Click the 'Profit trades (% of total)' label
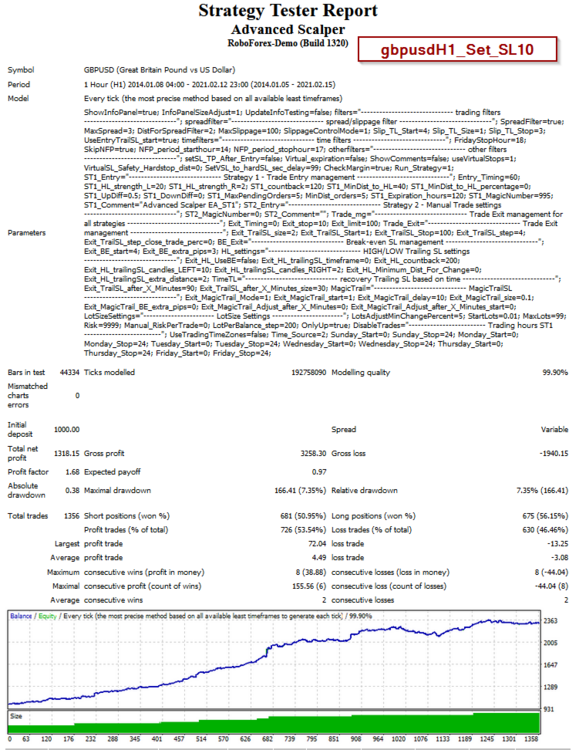The width and height of the screenshot is (579, 750). [x=126, y=530]
